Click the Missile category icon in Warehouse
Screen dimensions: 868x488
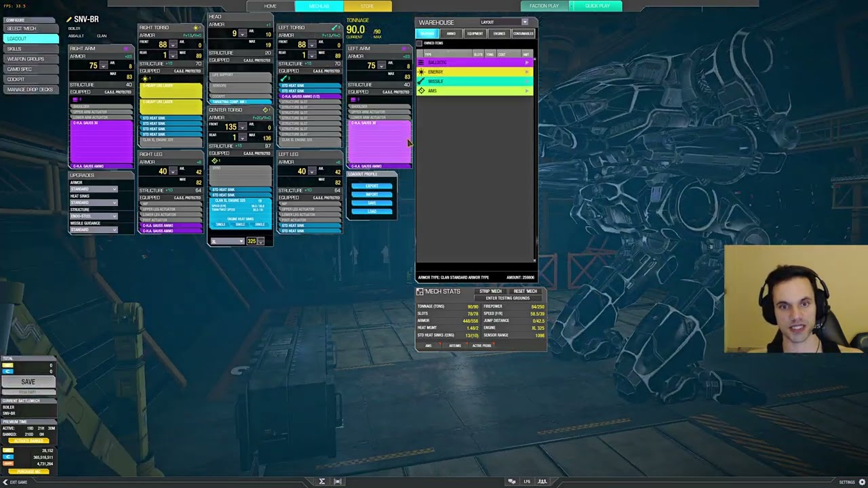pos(422,81)
